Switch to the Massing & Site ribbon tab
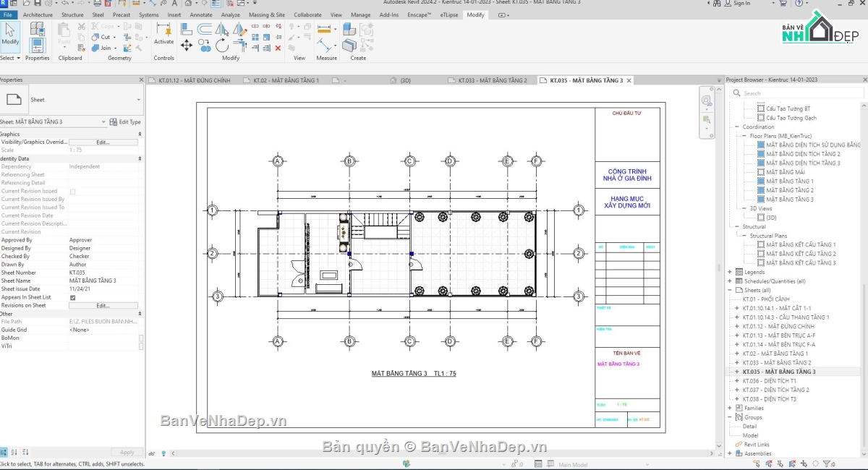The height and width of the screenshot is (470, 868). [266, 14]
